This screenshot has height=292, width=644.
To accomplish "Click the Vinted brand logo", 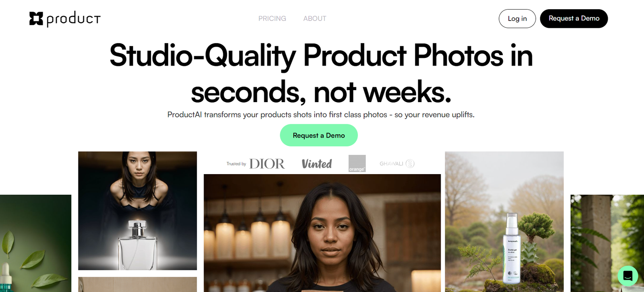I will click(317, 164).
